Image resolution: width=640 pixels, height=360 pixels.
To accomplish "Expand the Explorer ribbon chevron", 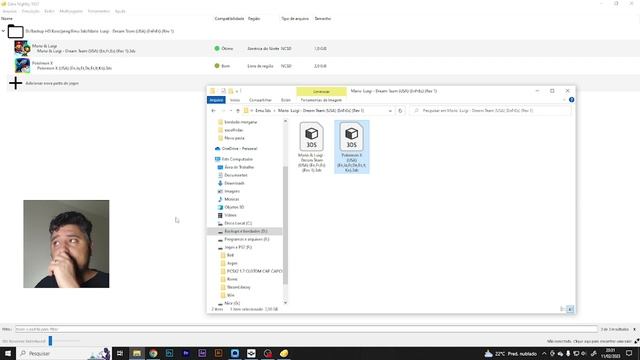I will pos(564,100).
